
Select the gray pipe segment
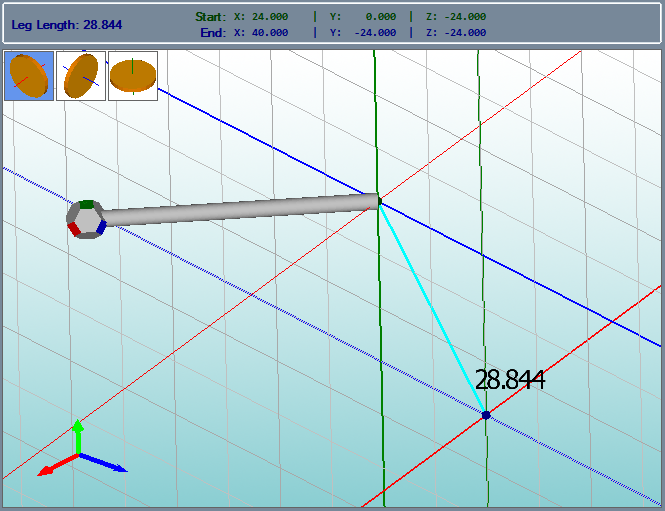pos(242,209)
